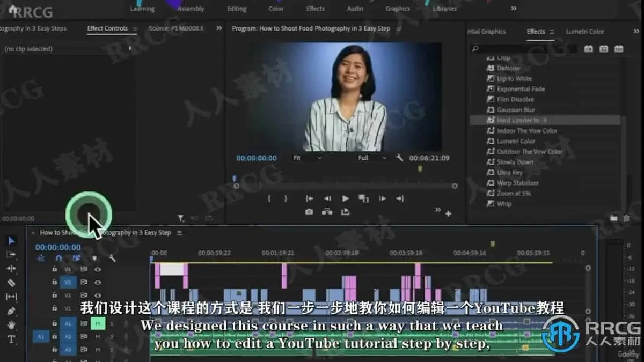Click Effect Controls filter funnel icon
Image resolution: width=644 pixels, height=362 pixels.
coord(181,218)
